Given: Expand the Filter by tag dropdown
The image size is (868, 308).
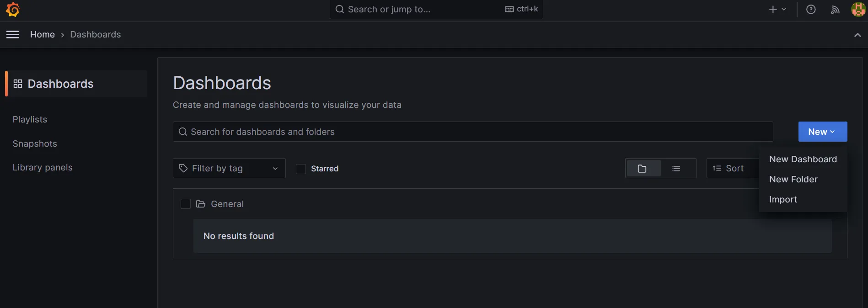Looking at the screenshot, I should (x=229, y=168).
